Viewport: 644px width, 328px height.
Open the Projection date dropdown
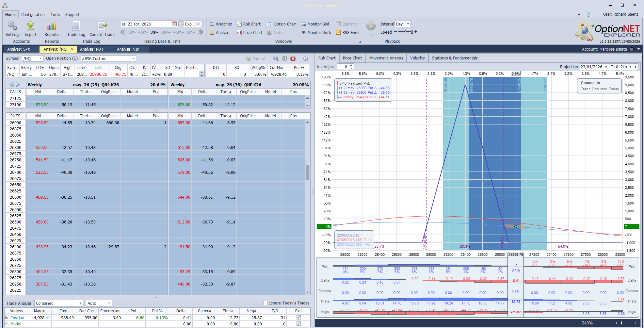tap(606, 67)
